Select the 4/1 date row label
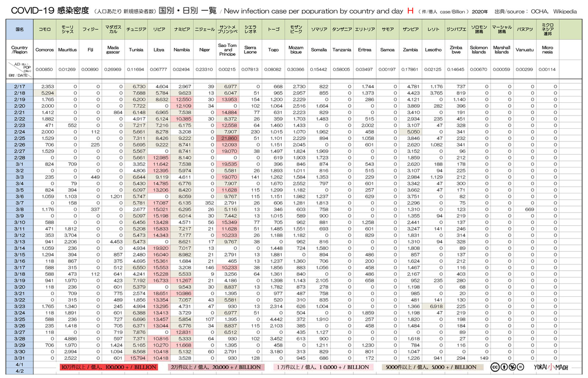This screenshot has height=378, width=588. 20,365
